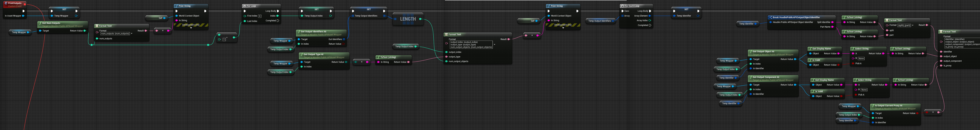Click the For Loop node icon

(x=245, y=6)
